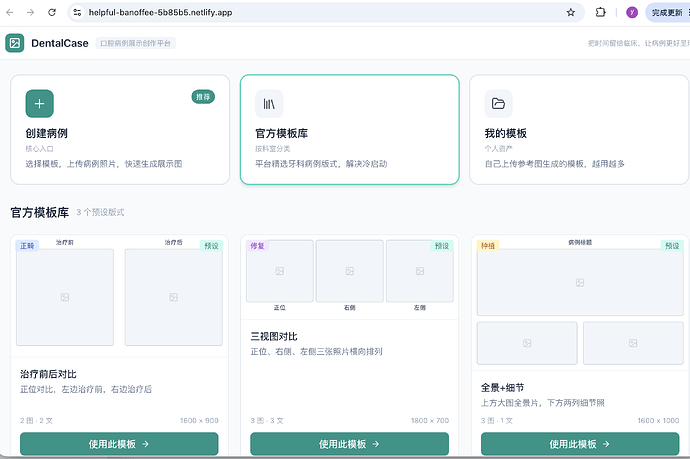Click the 全景+细节 template title
Image resolution: width=690 pixels, height=459 pixels.
(x=503, y=388)
